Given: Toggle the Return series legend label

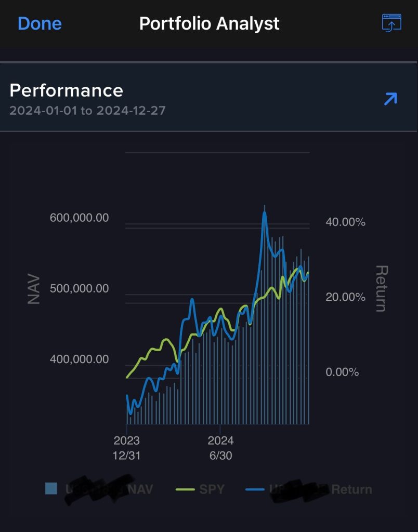Looking at the screenshot, I should [x=351, y=489].
